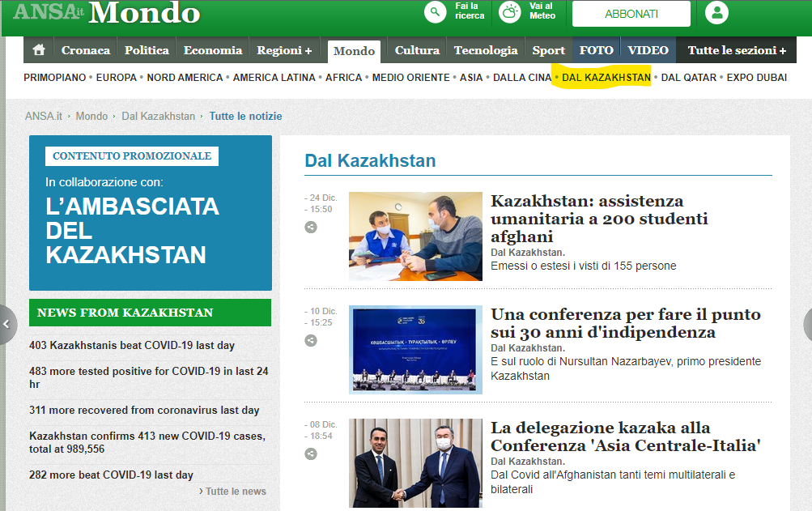Open '403 Kazakhstanis beat COVID-19 last day'
812x511 pixels.
coord(132,345)
